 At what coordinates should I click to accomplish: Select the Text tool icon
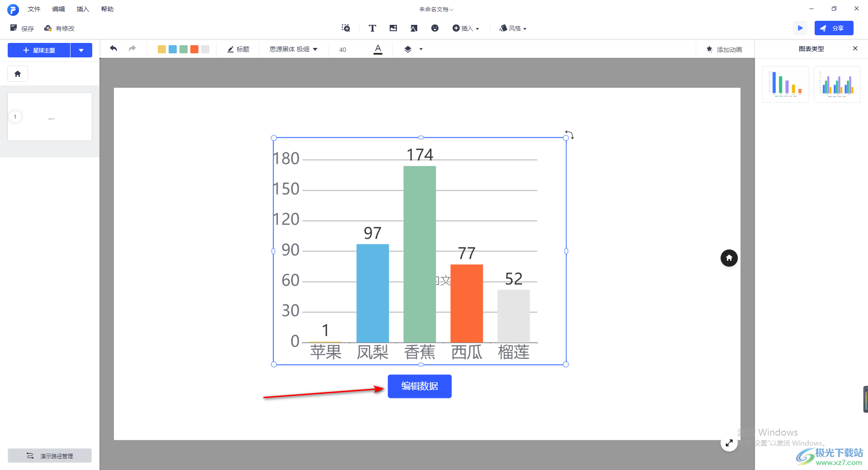point(373,28)
